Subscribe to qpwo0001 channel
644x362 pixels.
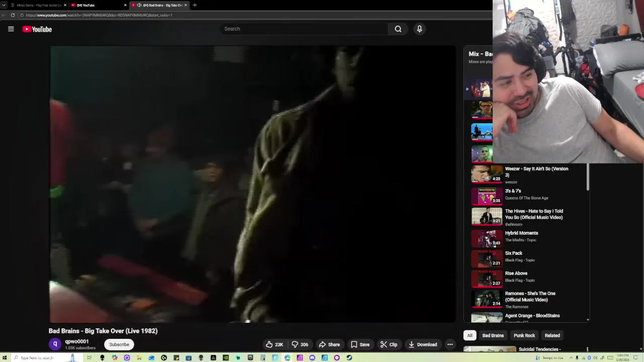pyautogui.click(x=119, y=344)
